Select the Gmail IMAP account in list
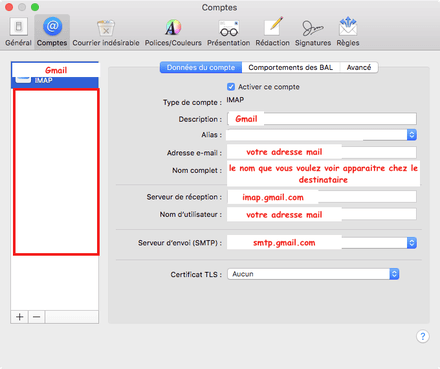The width and height of the screenshot is (440, 369). (55, 75)
